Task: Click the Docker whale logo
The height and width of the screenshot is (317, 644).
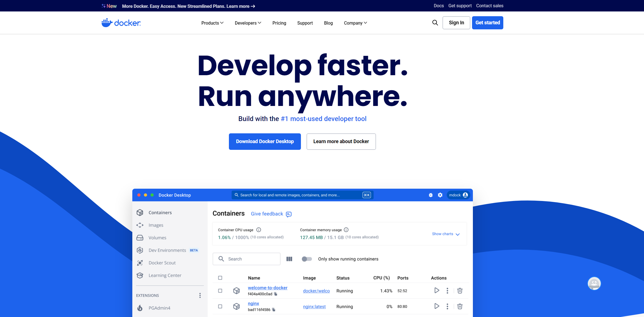Action: click(x=121, y=23)
